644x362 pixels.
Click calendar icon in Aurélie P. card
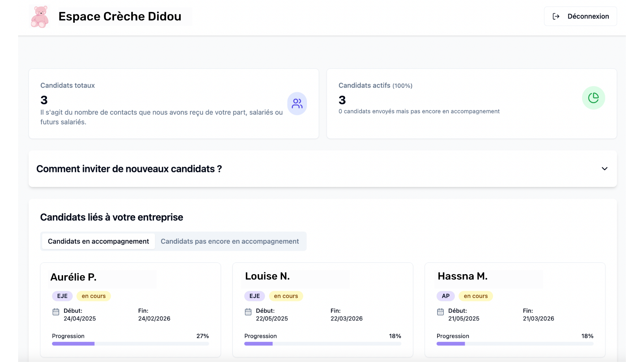click(x=56, y=312)
